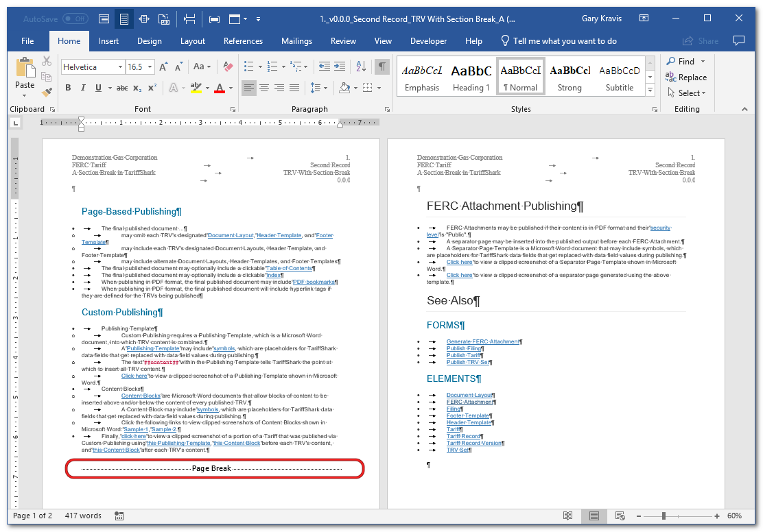Clear all formatting with eraser icon
The height and width of the screenshot is (532, 763).
tap(228, 66)
